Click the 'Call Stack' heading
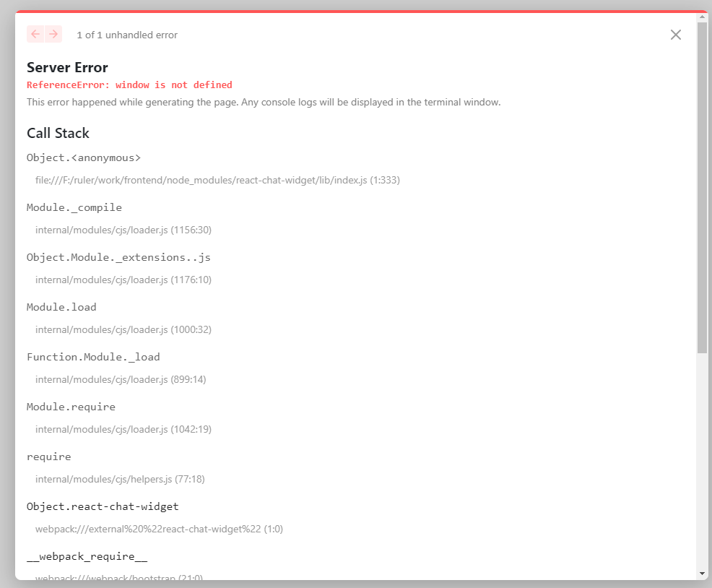Screen dimensions: 712x588 (x=58, y=133)
